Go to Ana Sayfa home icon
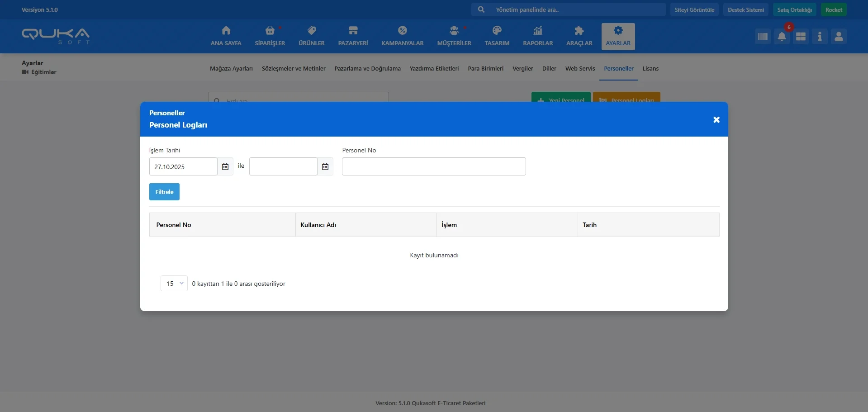Image resolution: width=868 pixels, height=412 pixels. (x=226, y=36)
